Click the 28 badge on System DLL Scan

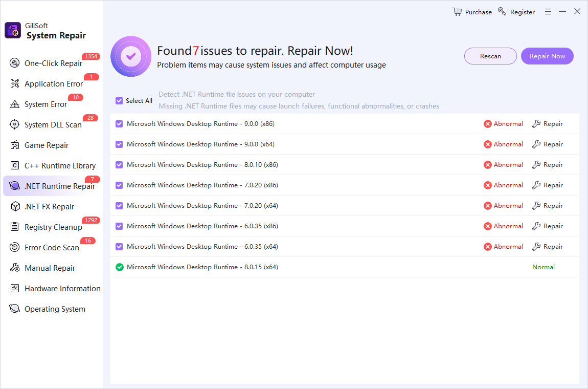[x=91, y=118]
